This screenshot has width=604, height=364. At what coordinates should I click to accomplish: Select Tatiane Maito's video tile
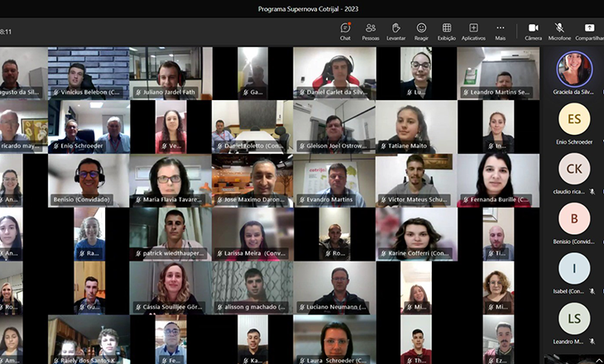coord(416,127)
